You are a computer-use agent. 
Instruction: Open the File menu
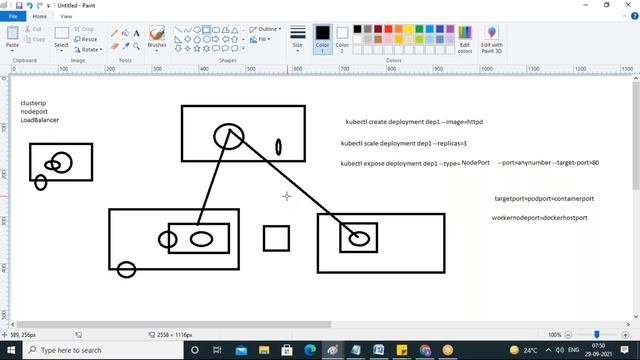click(x=13, y=16)
